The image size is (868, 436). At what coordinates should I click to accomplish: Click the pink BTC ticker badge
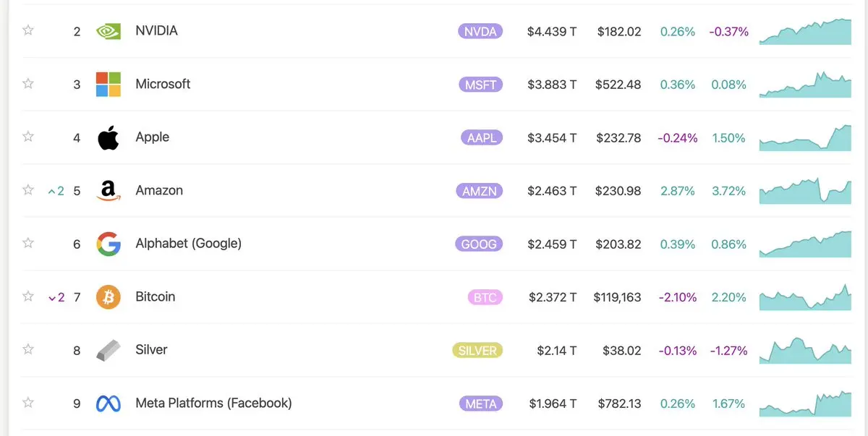pyautogui.click(x=485, y=297)
